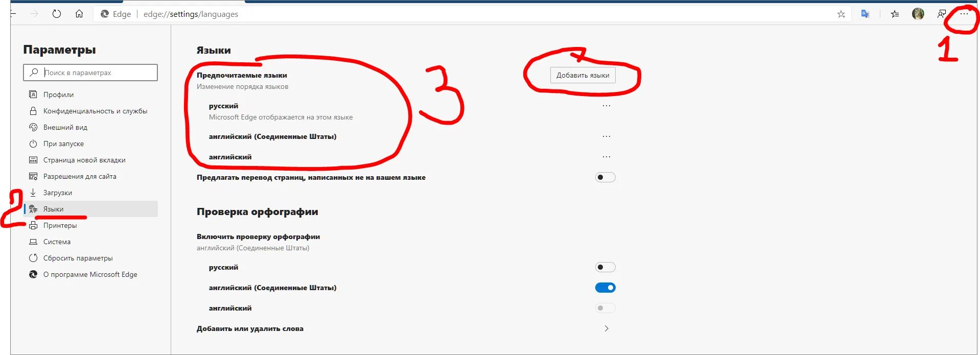The width and height of the screenshot is (980, 355).
Task: Open О программе Microsoft Edge page
Action: coord(90,274)
